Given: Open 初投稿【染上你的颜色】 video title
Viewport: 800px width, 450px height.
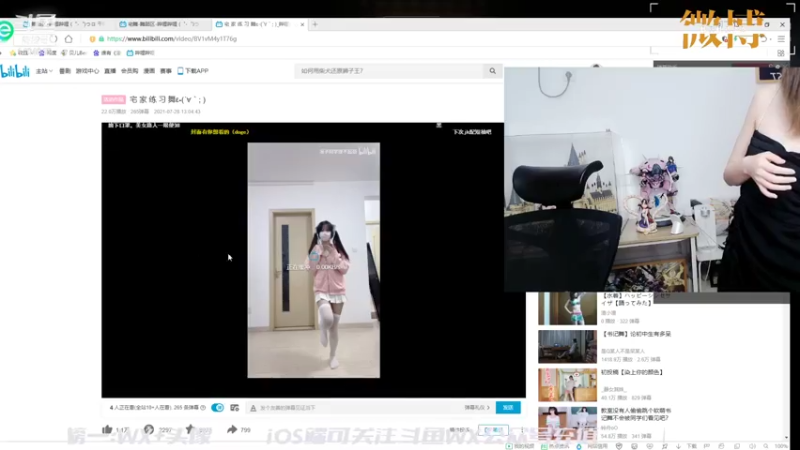Looking at the screenshot, I should [632, 372].
